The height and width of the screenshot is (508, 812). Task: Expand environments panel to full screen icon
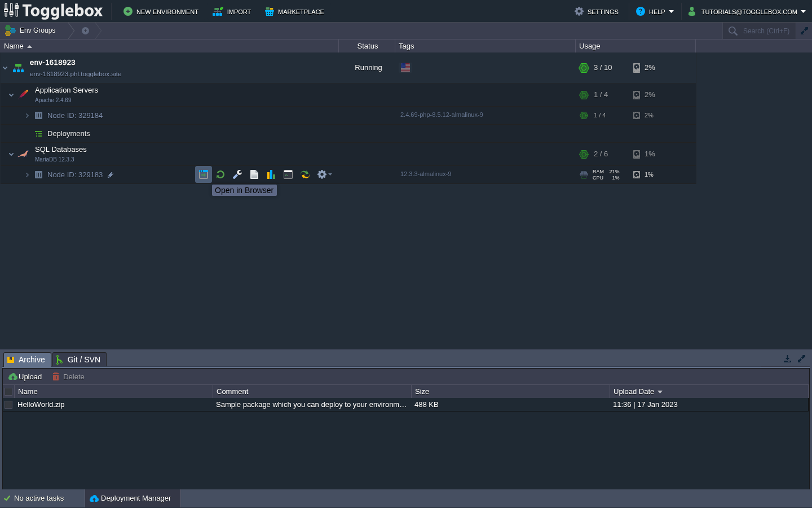click(x=804, y=31)
